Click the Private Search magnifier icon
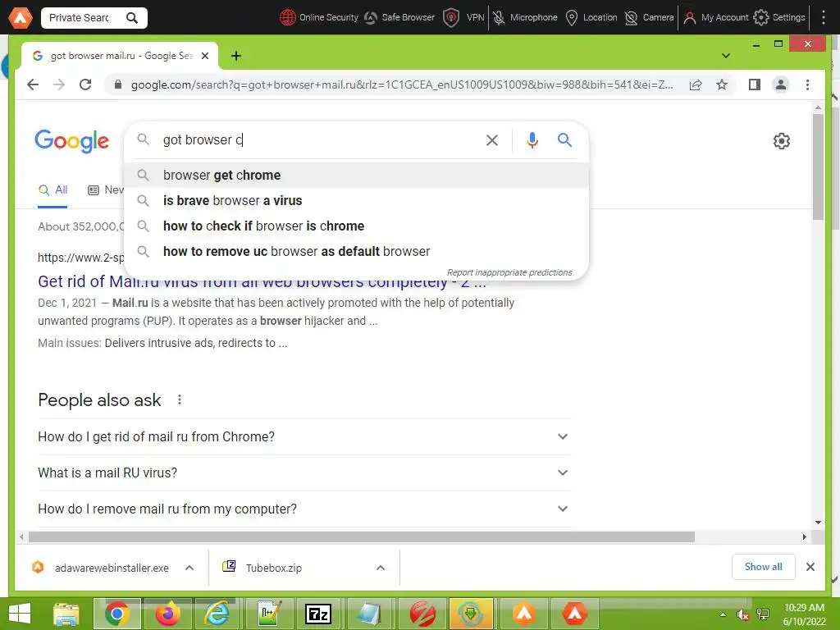This screenshot has height=630, width=840. pos(132,18)
